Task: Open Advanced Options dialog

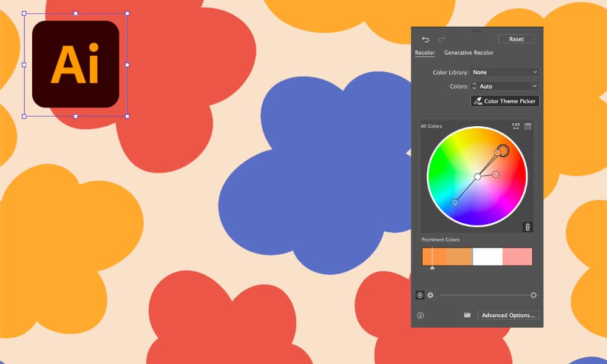Action: [x=508, y=315]
